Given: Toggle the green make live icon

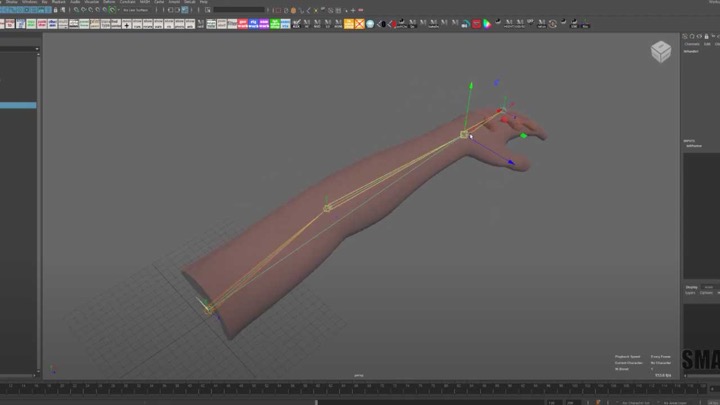Looking at the screenshot, I should pyautogui.click(x=112, y=10).
